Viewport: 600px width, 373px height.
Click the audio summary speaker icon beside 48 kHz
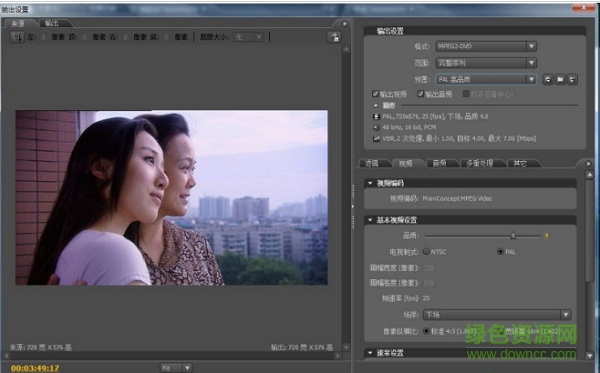[x=376, y=127]
